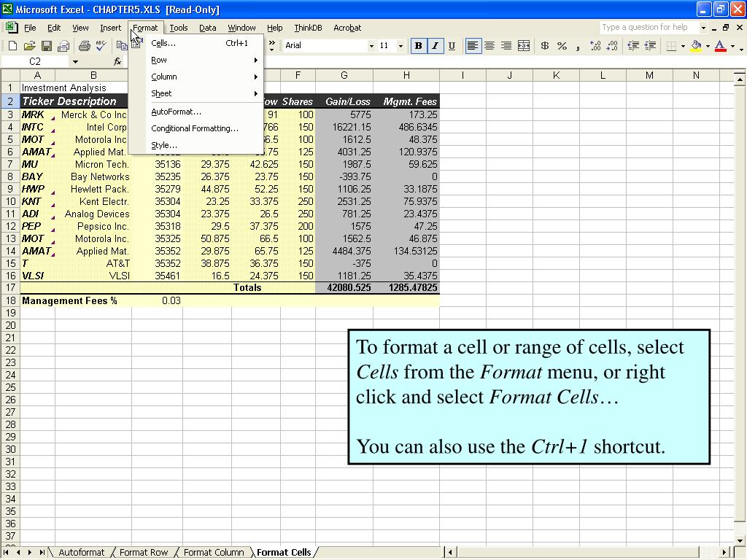Select row 18 header

click(10, 301)
